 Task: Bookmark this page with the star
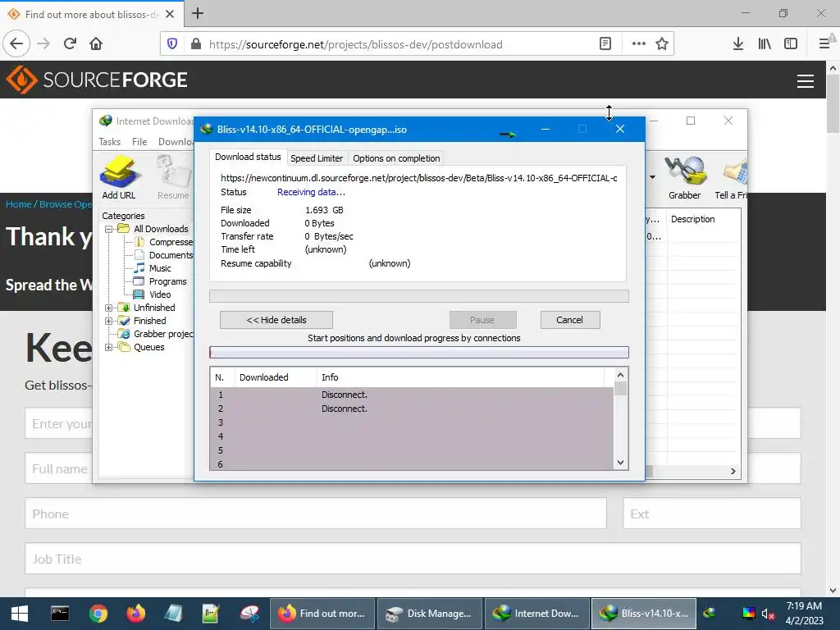(662, 44)
